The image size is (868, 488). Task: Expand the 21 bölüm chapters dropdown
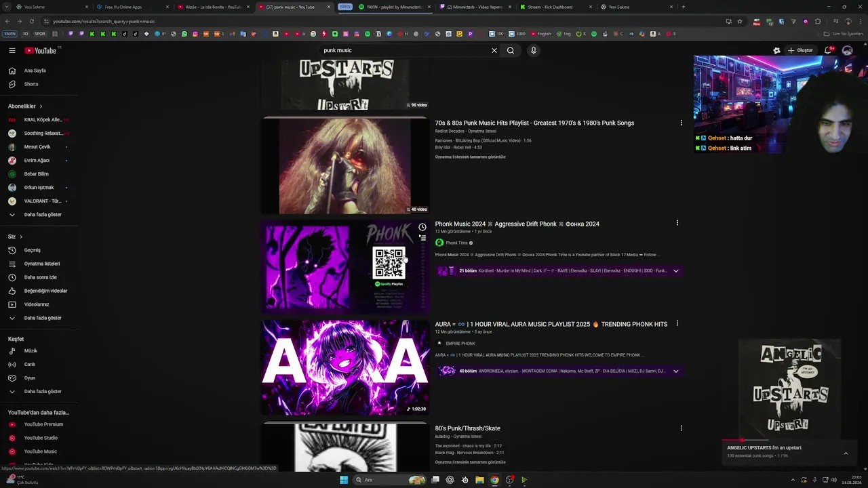tap(676, 271)
